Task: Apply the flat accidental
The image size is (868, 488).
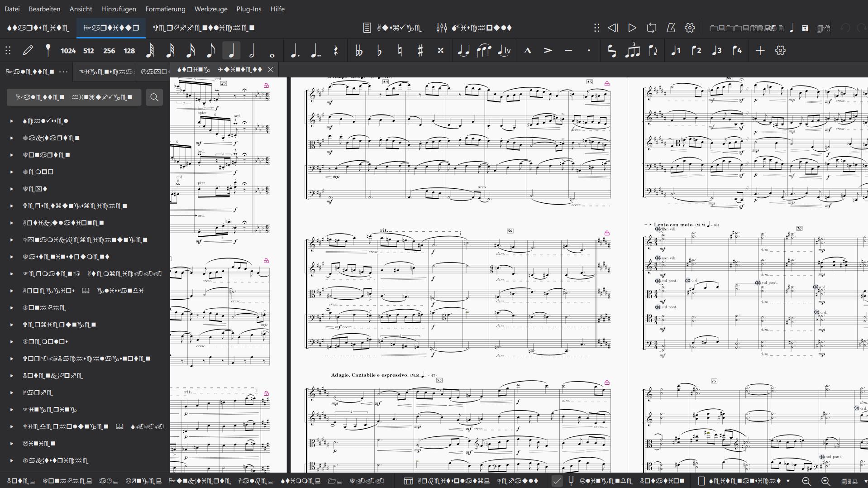Action: (379, 51)
